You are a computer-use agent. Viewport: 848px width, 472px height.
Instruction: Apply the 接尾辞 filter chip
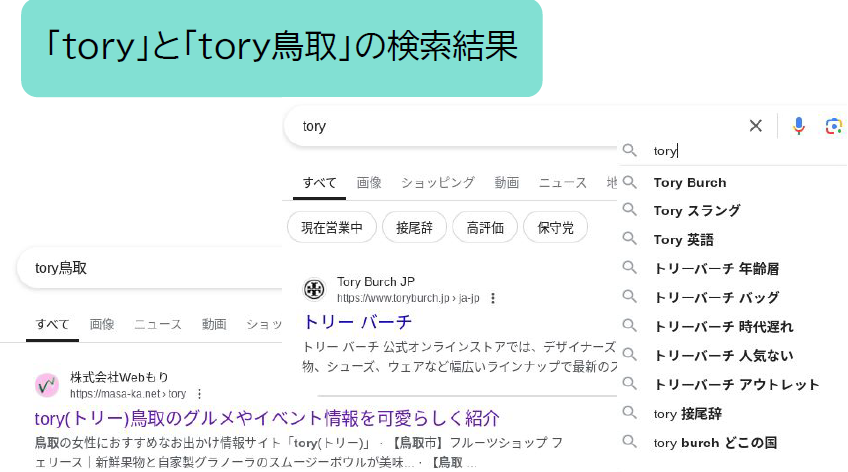pyautogui.click(x=414, y=228)
